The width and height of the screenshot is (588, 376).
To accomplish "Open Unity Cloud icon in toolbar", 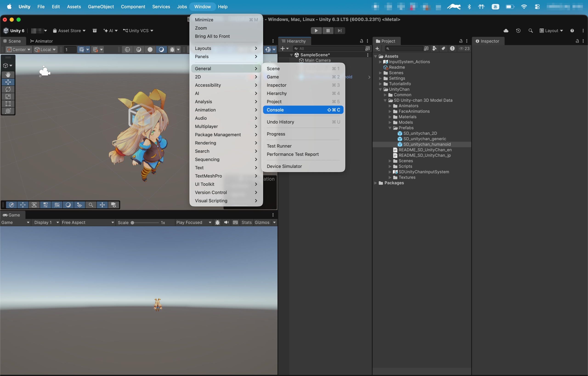I will 506,31.
